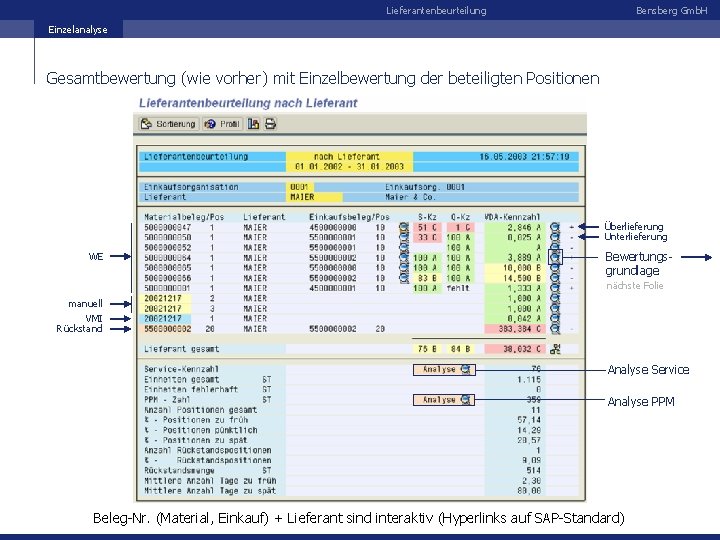Open magnifier in yellow 20021217 Pos 2 row

[x=555, y=298]
